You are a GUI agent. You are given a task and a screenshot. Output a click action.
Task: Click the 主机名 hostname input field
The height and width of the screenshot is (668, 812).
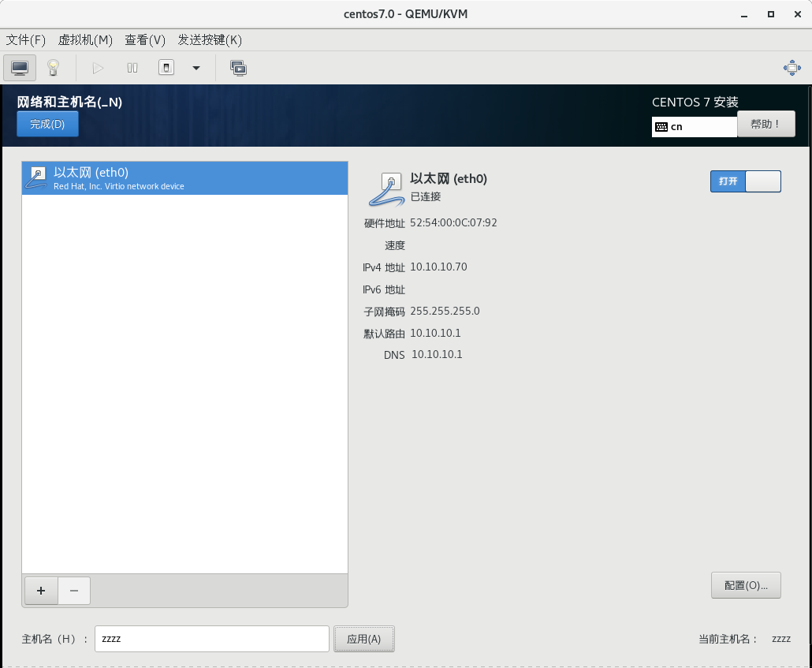(x=212, y=639)
